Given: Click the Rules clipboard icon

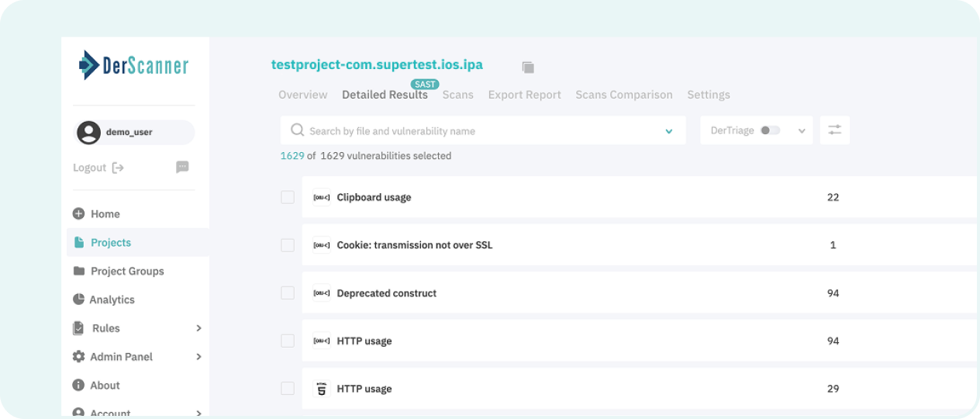Looking at the screenshot, I should (78, 328).
